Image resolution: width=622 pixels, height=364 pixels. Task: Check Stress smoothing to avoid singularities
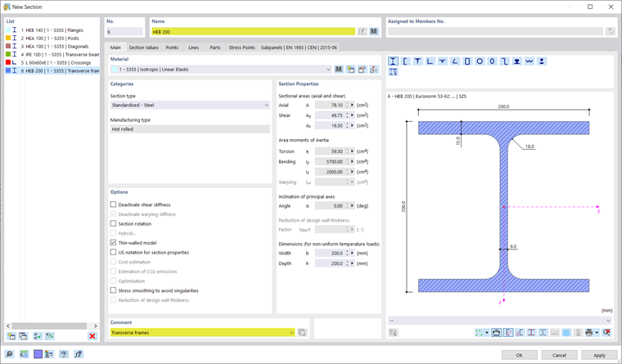113,290
